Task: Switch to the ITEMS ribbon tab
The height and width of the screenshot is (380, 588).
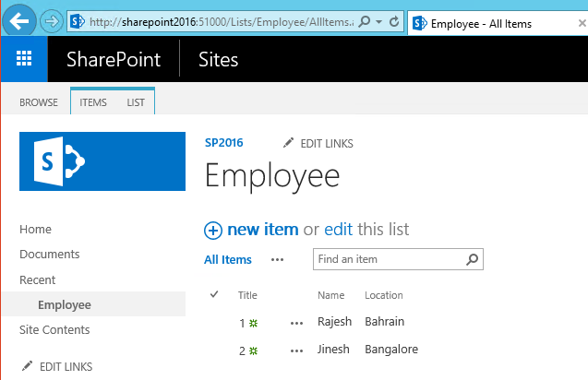Action: (x=93, y=102)
